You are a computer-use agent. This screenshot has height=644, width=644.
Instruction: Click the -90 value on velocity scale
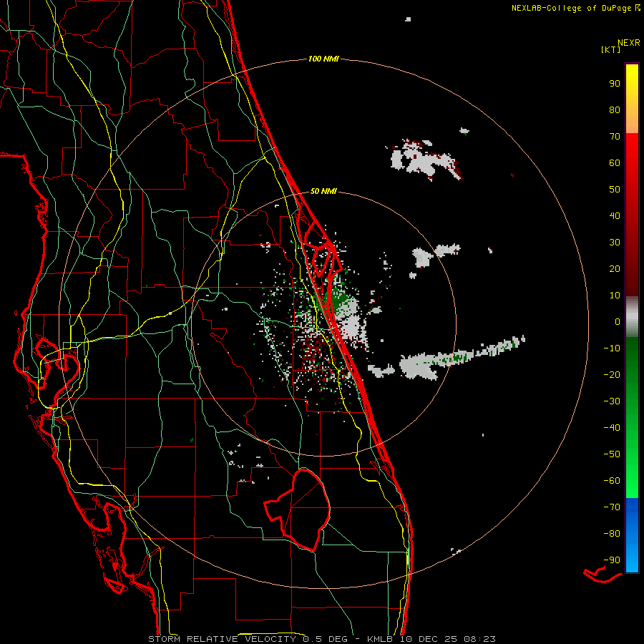(612, 560)
